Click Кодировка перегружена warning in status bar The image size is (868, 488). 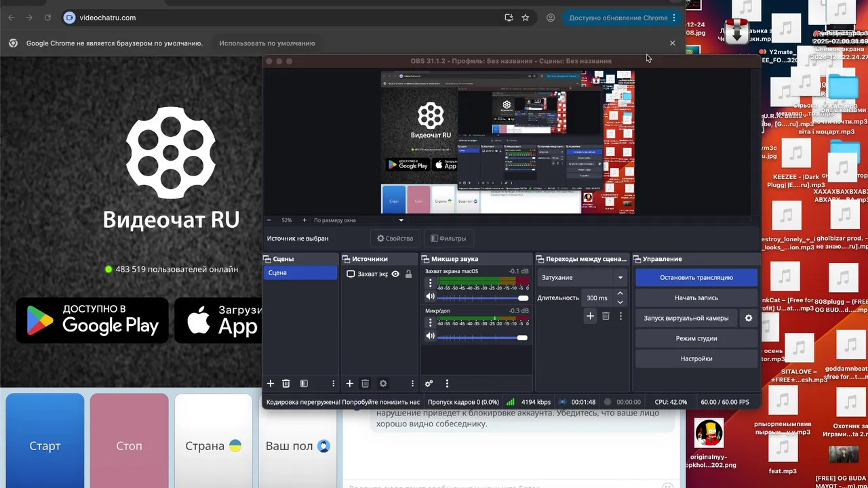pyautogui.click(x=342, y=402)
